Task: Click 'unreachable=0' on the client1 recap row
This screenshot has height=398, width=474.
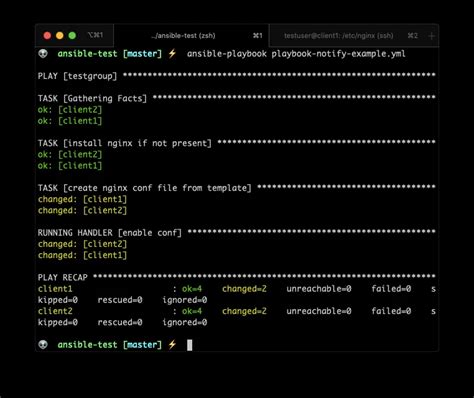Action: (x=319, y=289)
